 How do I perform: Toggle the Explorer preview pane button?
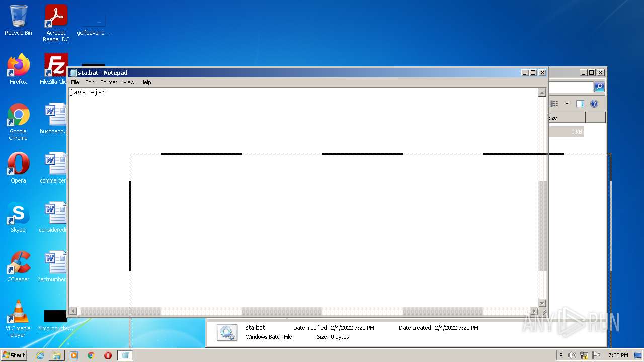click(x=580, y=104)
